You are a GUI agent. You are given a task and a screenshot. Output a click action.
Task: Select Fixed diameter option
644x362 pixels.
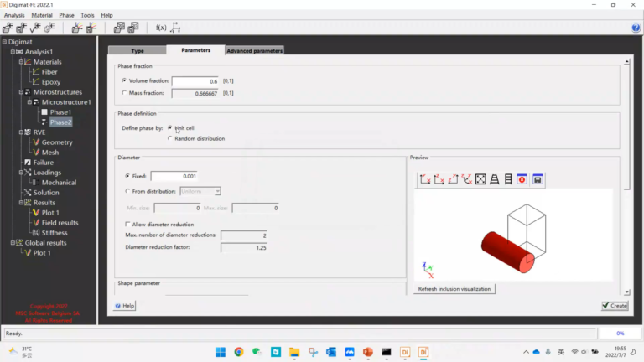(127, 176)
